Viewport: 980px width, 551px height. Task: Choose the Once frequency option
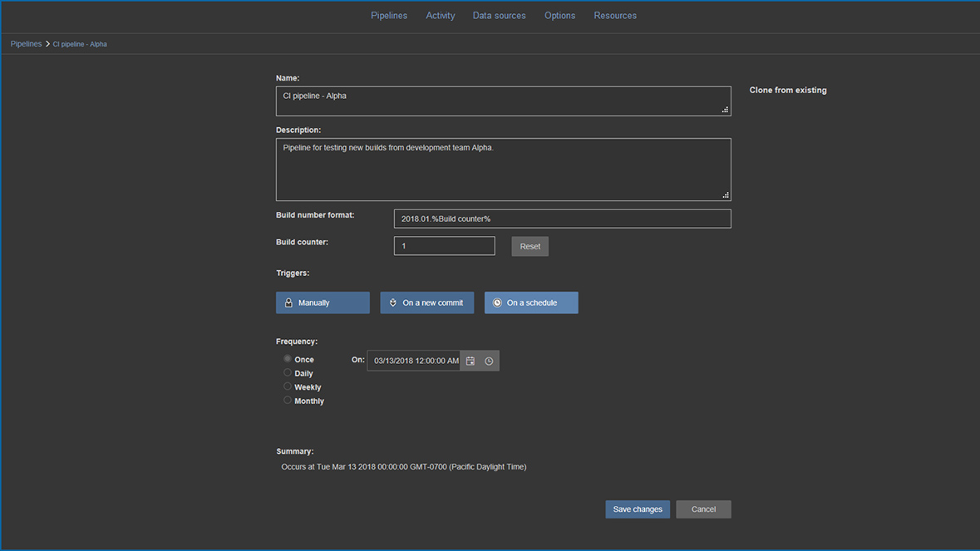point(288,359)
